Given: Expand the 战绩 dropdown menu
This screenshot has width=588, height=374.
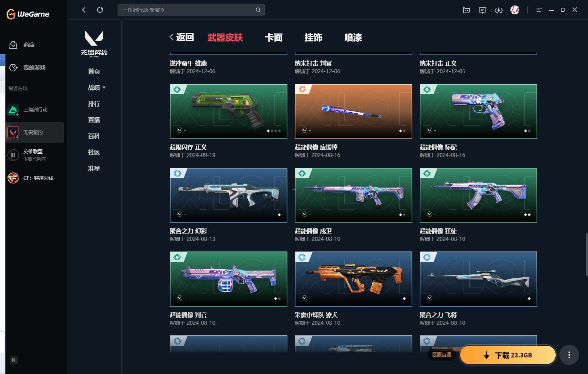Looking at the screenshot, I should (97, 88).
